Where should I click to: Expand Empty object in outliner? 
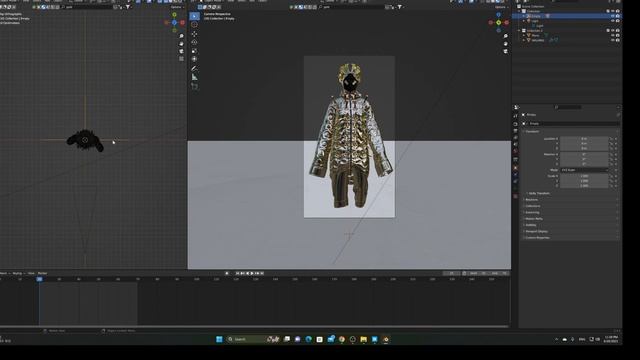pos(524,16)
